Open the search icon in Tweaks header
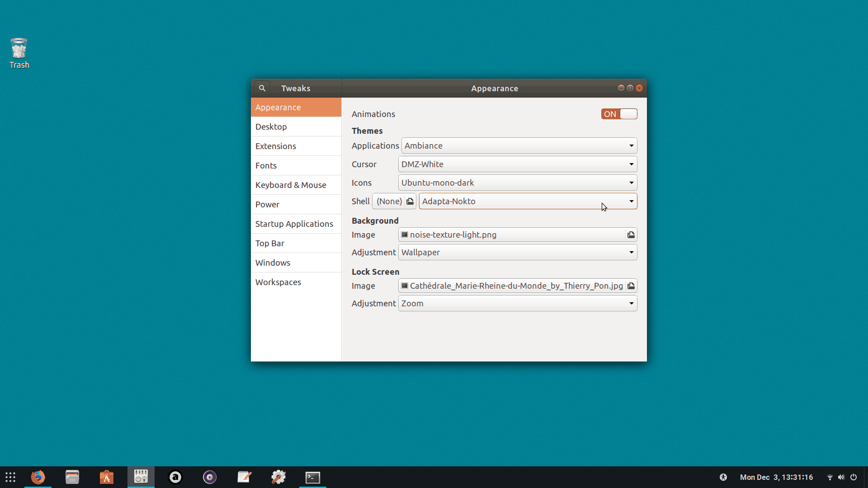 coord(262,88)
